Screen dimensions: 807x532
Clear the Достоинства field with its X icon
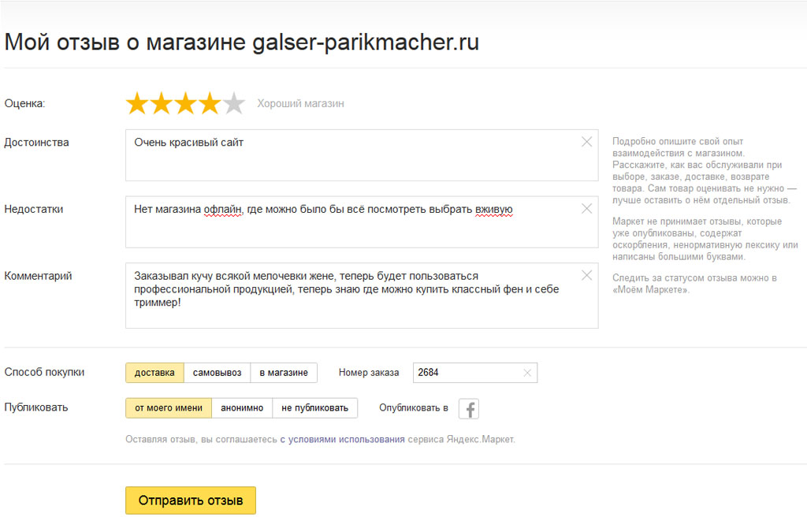click(586, 142)
